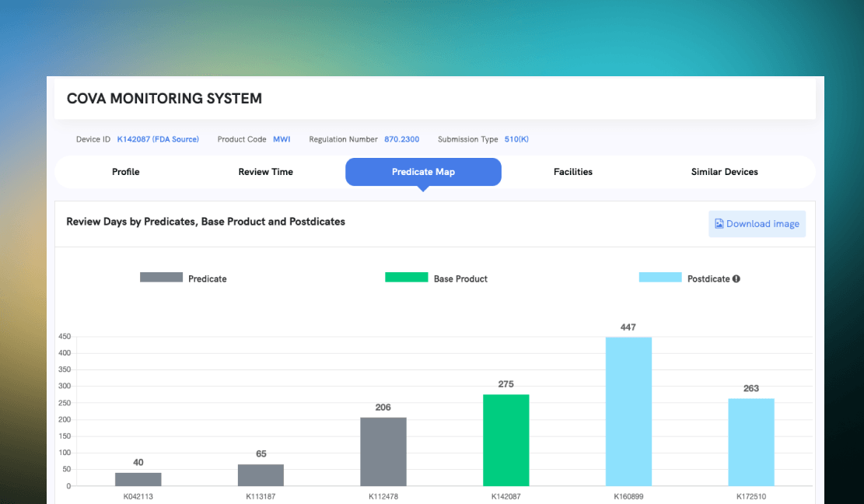
Task: Select the K112478 bar with 206 days
Action: (383, 452)
